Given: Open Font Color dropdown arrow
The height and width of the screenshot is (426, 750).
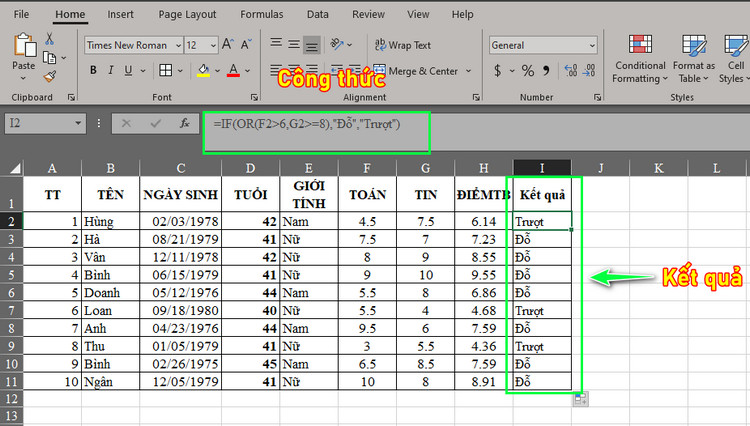Looking at the screenshot, I should (247, 71).
